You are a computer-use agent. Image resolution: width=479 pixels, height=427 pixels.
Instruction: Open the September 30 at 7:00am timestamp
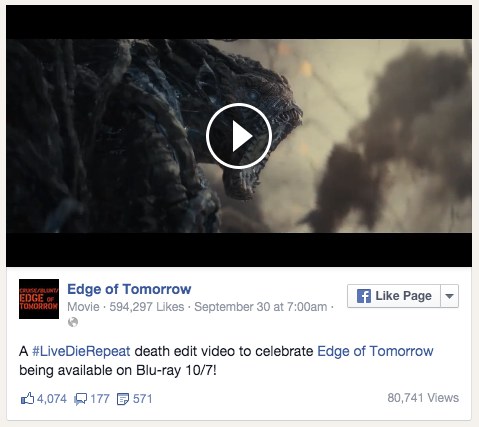pos(261,307)
